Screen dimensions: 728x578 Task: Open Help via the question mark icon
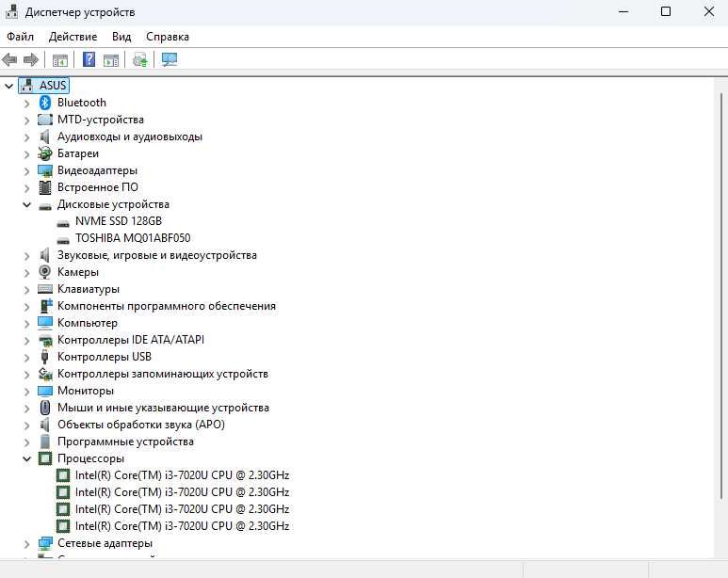point(89,59)
